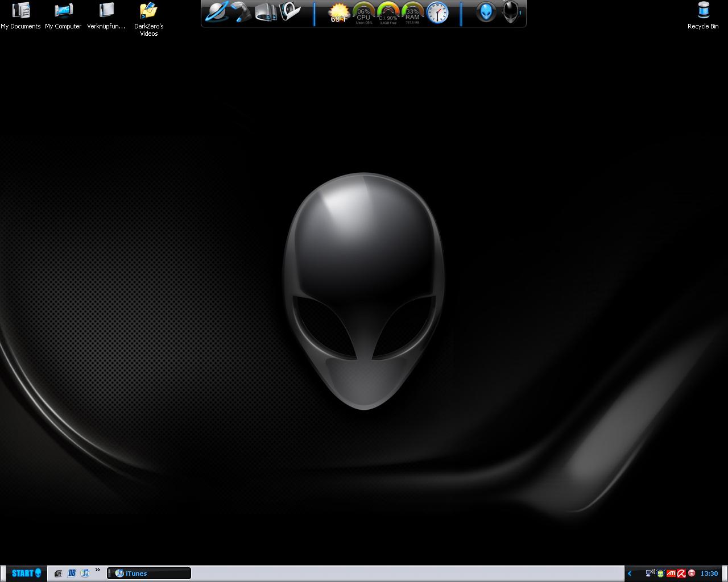Expand hidden quick launch items chevron
Image resolution: width=728 pixels, height=582 pixels.
pos(98,570)
